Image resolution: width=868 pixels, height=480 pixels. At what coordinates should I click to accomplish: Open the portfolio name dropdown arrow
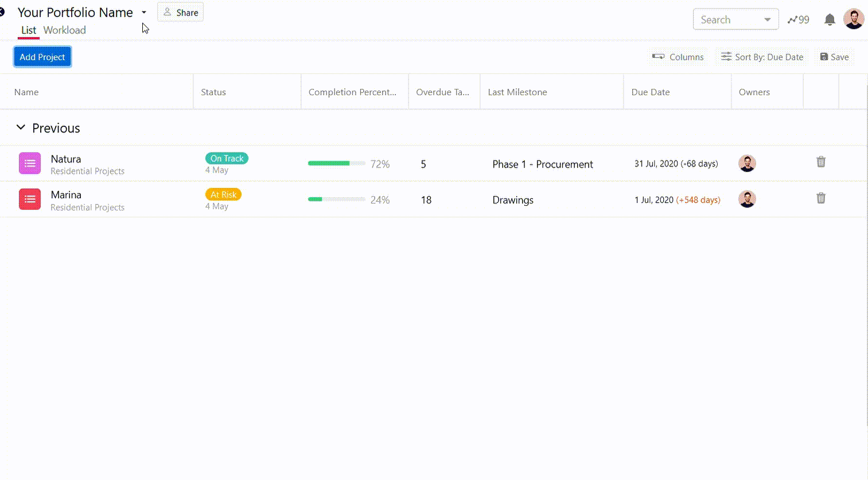pyautogui.click(x=144, y=13)
